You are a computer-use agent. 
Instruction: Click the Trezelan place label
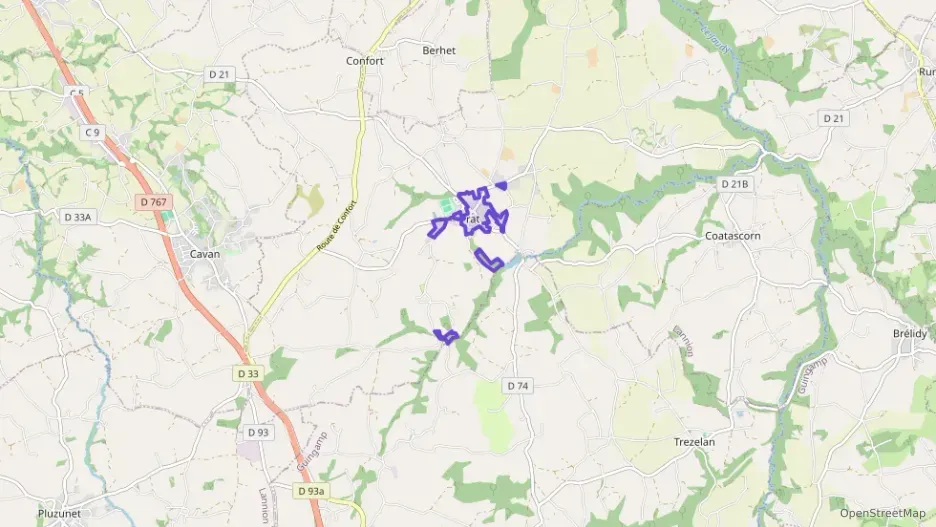(x=694, y=442)
